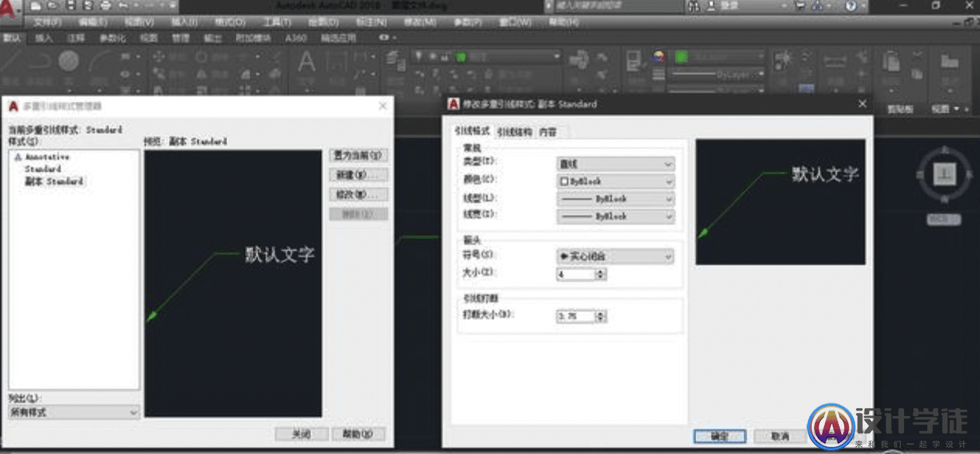Switch to the 引线结构 tab
The width and height of the screenshot is (980, 454).
click(514, 132)
